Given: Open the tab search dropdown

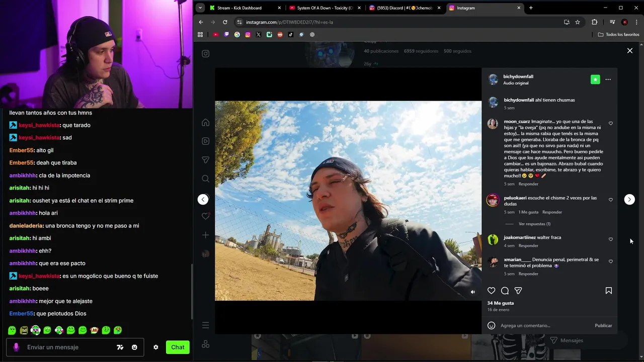Looking at the screenshot, I should click(200, 8).
